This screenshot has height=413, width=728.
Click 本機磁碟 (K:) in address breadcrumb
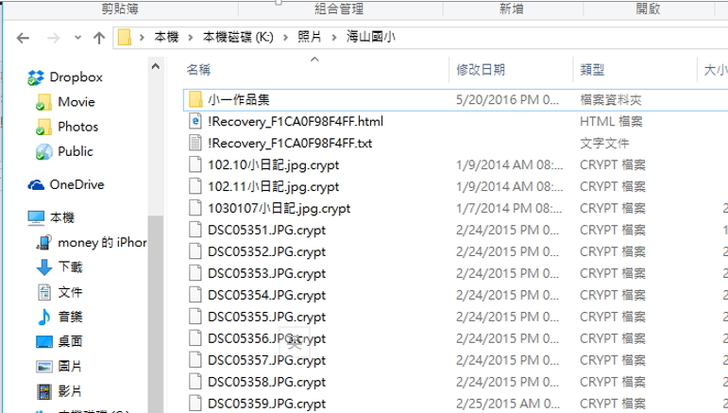(238, 37)
